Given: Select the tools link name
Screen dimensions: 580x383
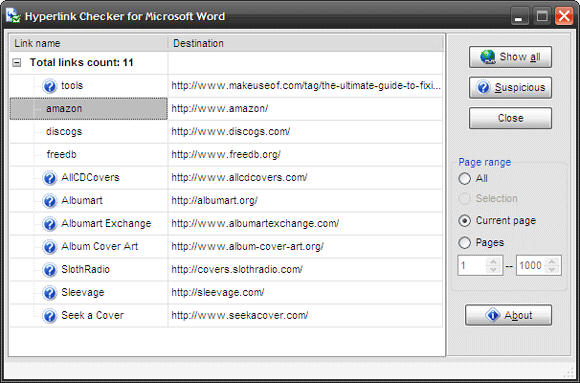Looking at the screenshot, I should [72, 86].
